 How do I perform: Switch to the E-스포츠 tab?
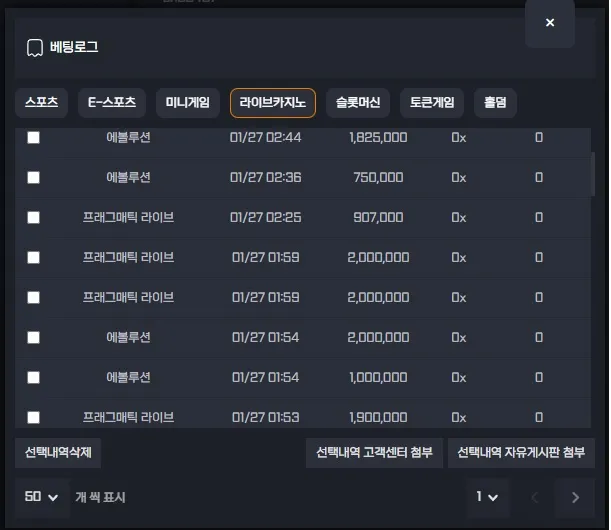coord(112,103)
